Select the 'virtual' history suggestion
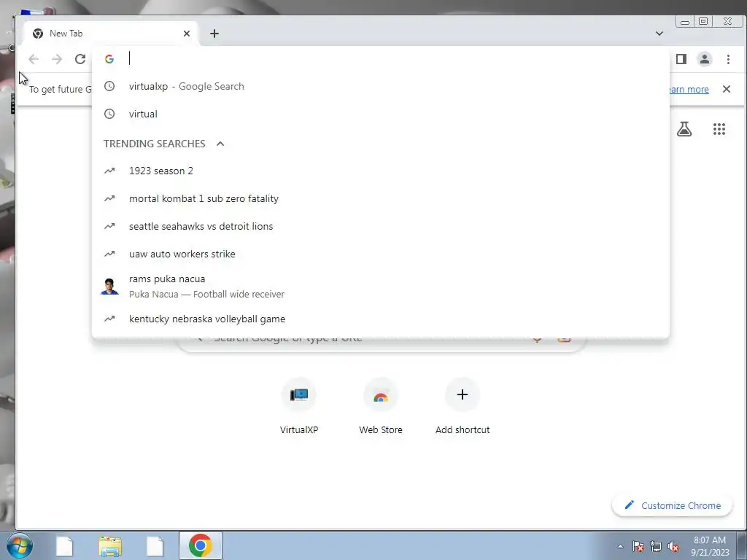 [x=381, y=114]
